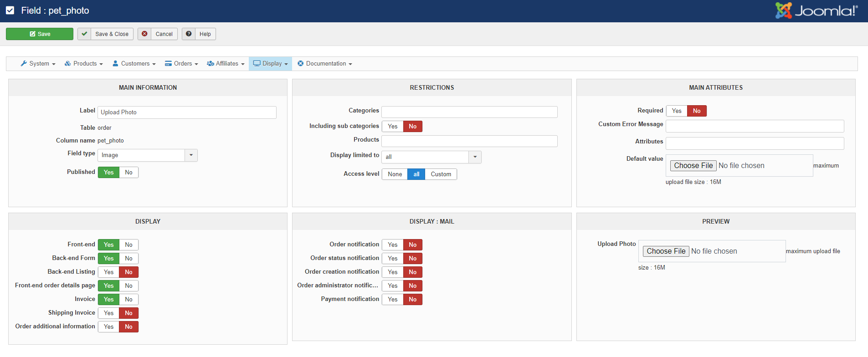The height and width of the screenshot is (357, 868).
Task: Open the Orders menu
Action: (181, 64)
